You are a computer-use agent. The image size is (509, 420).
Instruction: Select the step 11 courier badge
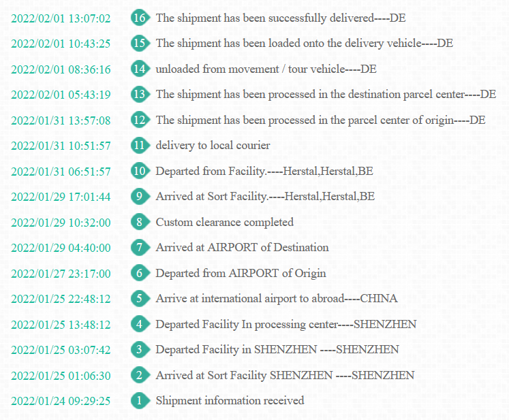[140, 145]
